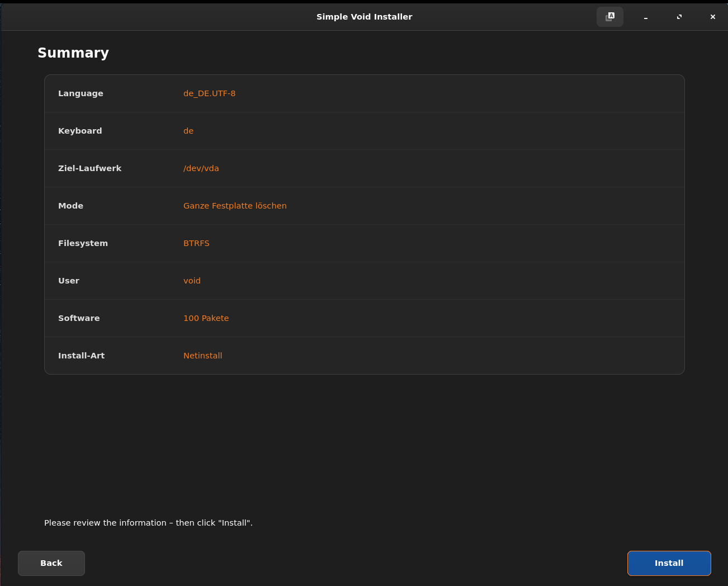Click the 'Ganze Festplatte löschen' mode value
This screenshot has height=586, width=728.
click(x=235, y=206)
